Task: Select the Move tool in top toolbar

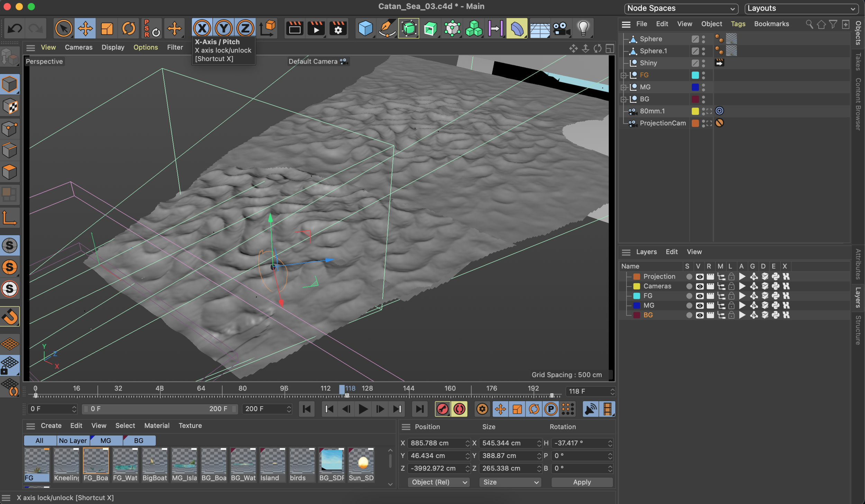Action: tap(85, 28)
